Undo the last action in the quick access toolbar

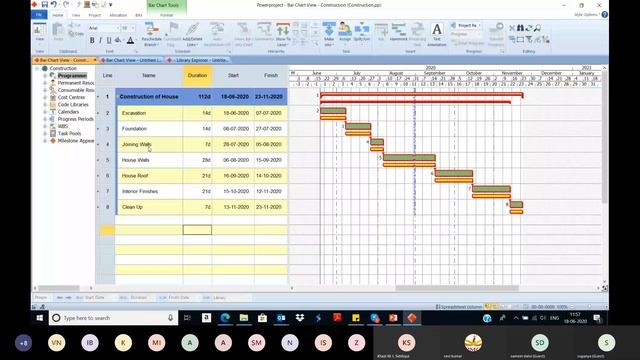[x=53, y=4]
